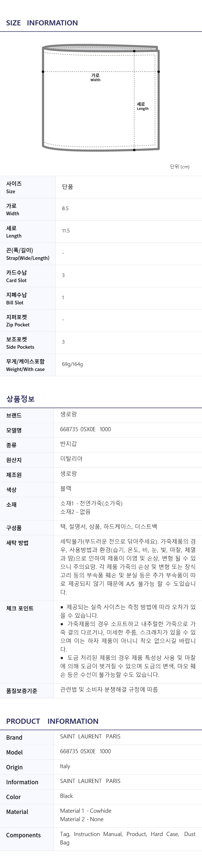Select the 69g/164g weight value
The image size is (202, 868).
(72, 364)
